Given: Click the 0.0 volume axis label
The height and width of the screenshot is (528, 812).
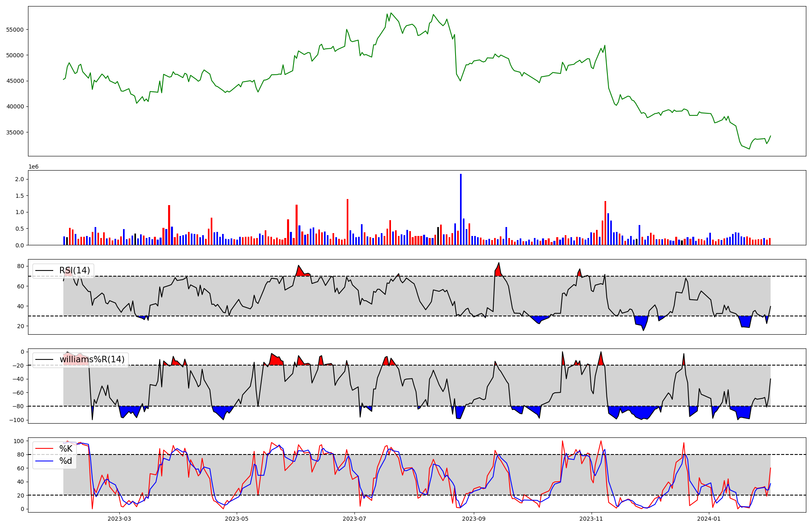Looking at the screenshot, I should coord(19,245).
